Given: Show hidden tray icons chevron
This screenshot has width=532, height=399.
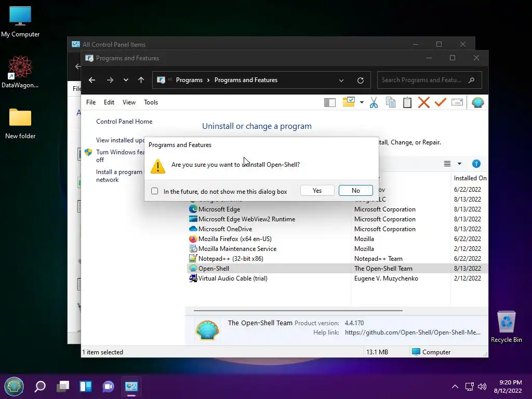Looking at the screenshot, I should (455, 387).
